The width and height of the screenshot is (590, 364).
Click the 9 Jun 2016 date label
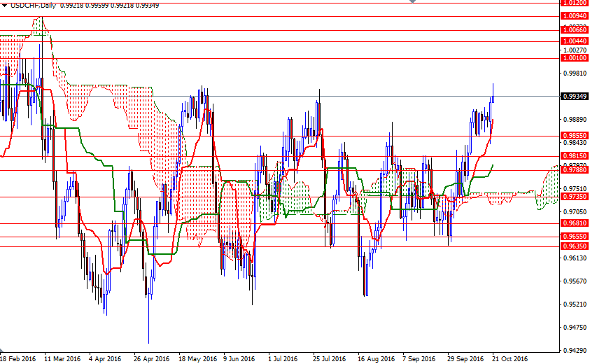click(239, 358)
